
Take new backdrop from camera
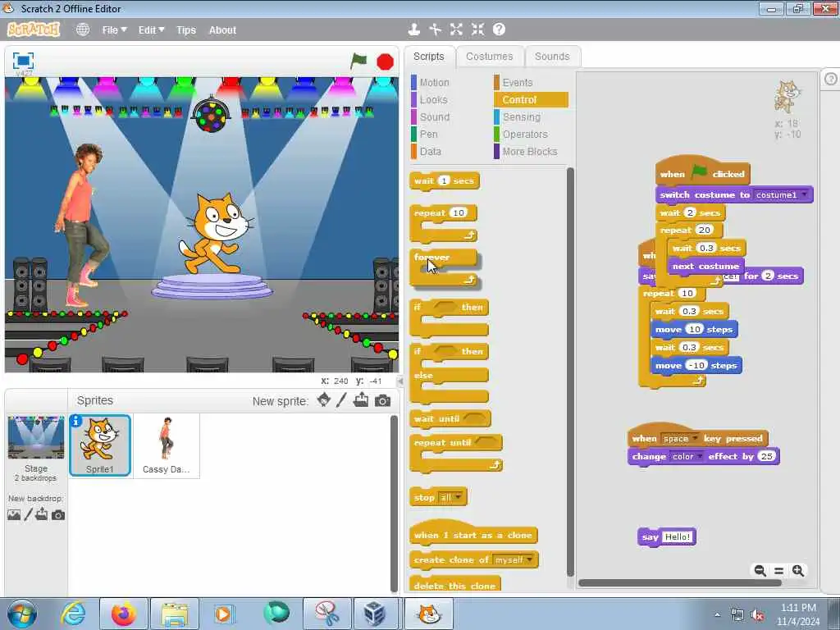click(58, 515)
